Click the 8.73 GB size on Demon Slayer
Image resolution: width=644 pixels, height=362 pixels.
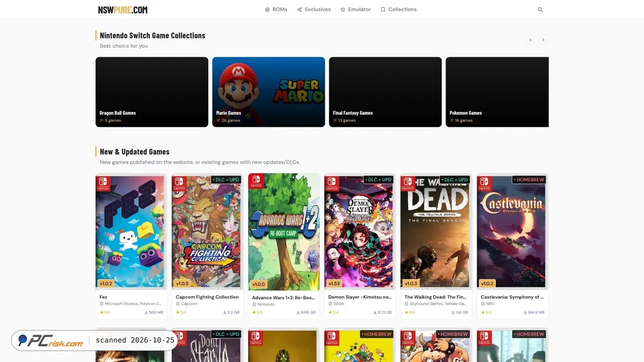tap(382, 312)
